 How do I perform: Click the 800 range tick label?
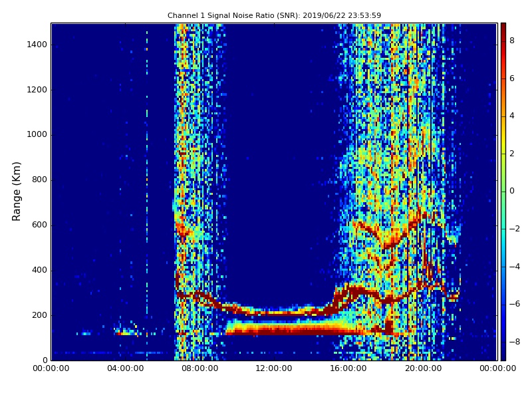[39, 180]
